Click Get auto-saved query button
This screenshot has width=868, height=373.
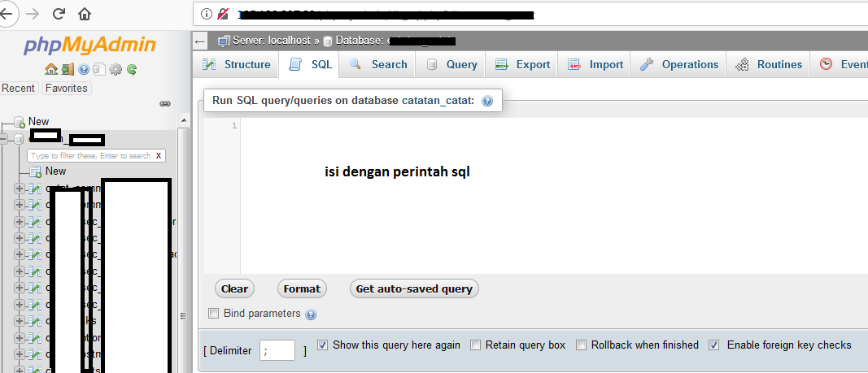coord(414,288)
